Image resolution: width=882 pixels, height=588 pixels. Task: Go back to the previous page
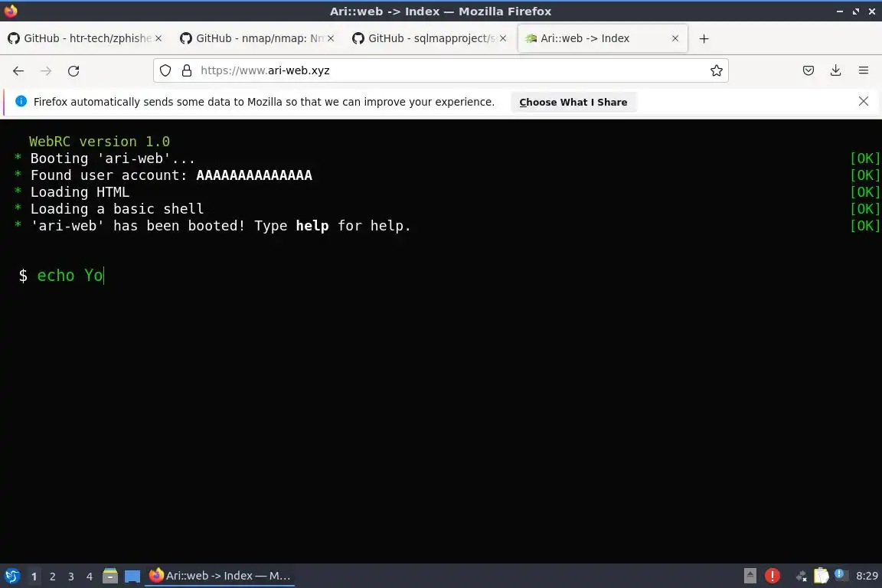coord(18,71)
